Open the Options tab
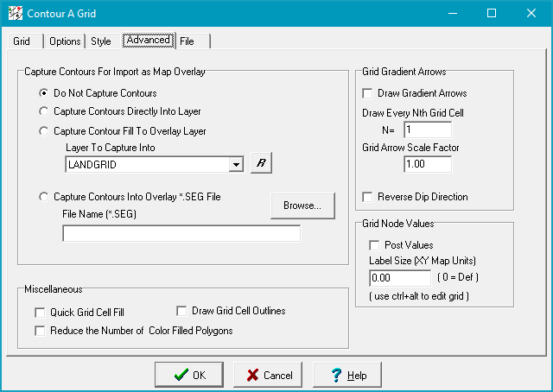The height and width of the screenshot is (392, 553). point(65,41)
